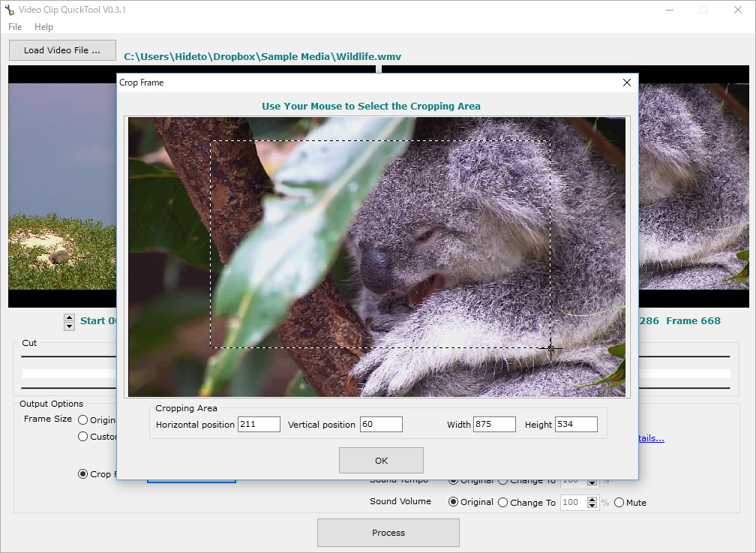Image resolution: width=756 pixels, height=553 pixels.
Task: Open the File menu
Action: click(15, 27)
